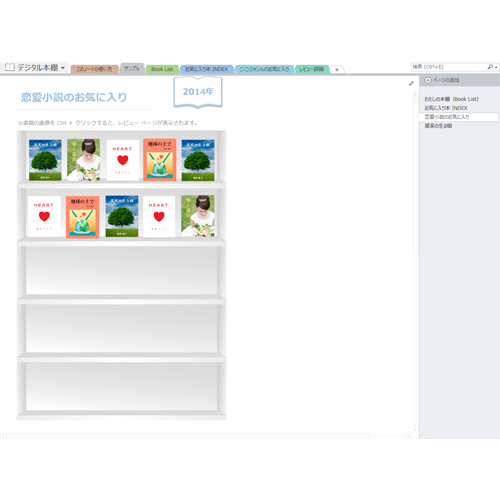Viewport: 500px width, 500px height.
Task: Select the last page below 恋愛小説のお気に入り
Action: tap(438, 126)
